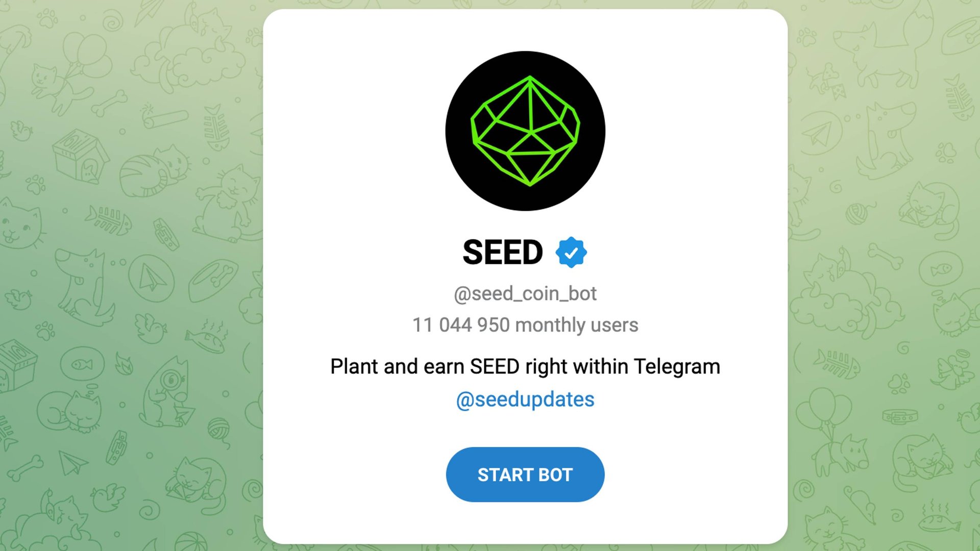Click the @seed_coin_bot username
Screen dimensions: 980x551
[x=525, y=293]
